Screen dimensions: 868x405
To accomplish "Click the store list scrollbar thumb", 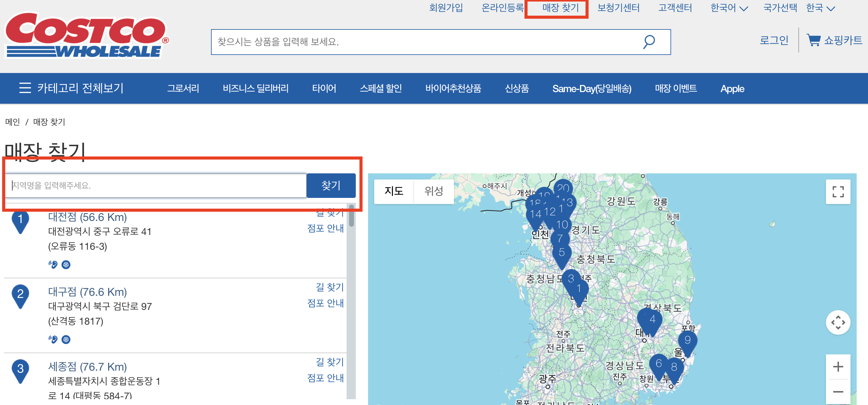I will point(351,216).
